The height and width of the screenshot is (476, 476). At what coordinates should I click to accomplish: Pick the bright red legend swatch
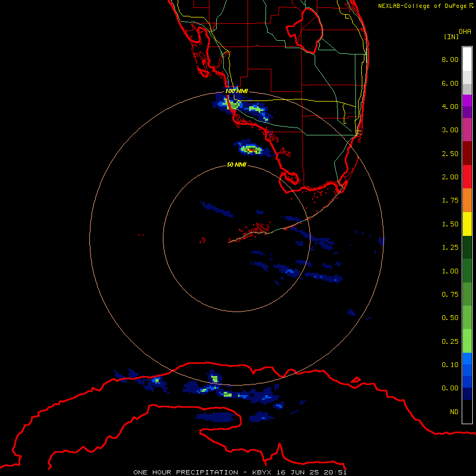click(x=467, y=177)
